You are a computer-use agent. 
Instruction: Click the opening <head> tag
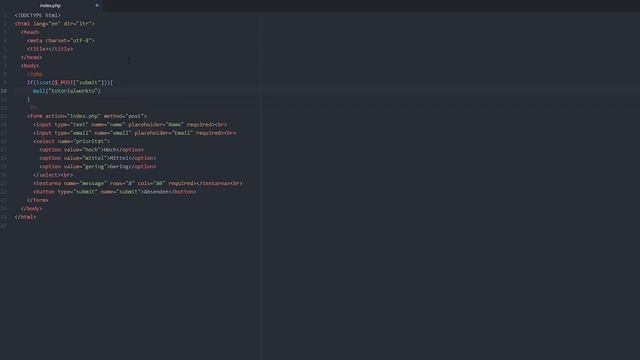click(x=30, y=32)
